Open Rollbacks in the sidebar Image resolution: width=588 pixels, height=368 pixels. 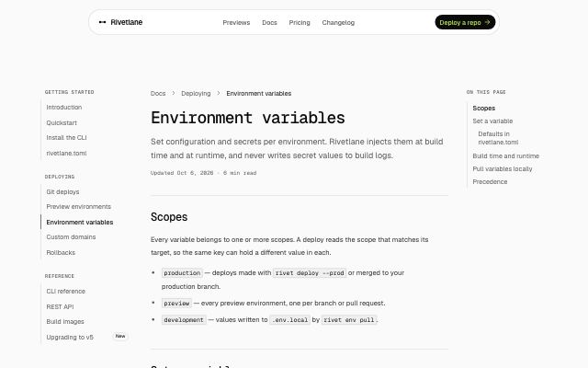click(61, 253)
